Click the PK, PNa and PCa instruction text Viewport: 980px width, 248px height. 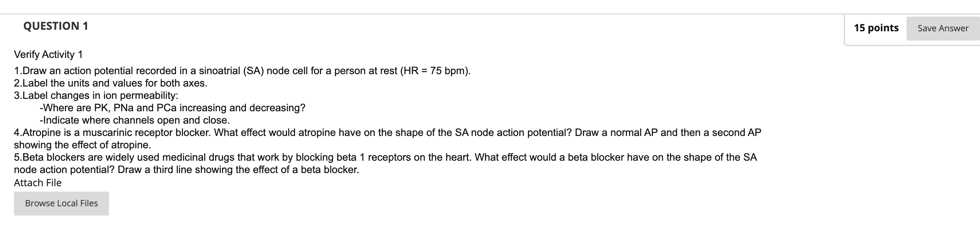[x=172, y=108]
